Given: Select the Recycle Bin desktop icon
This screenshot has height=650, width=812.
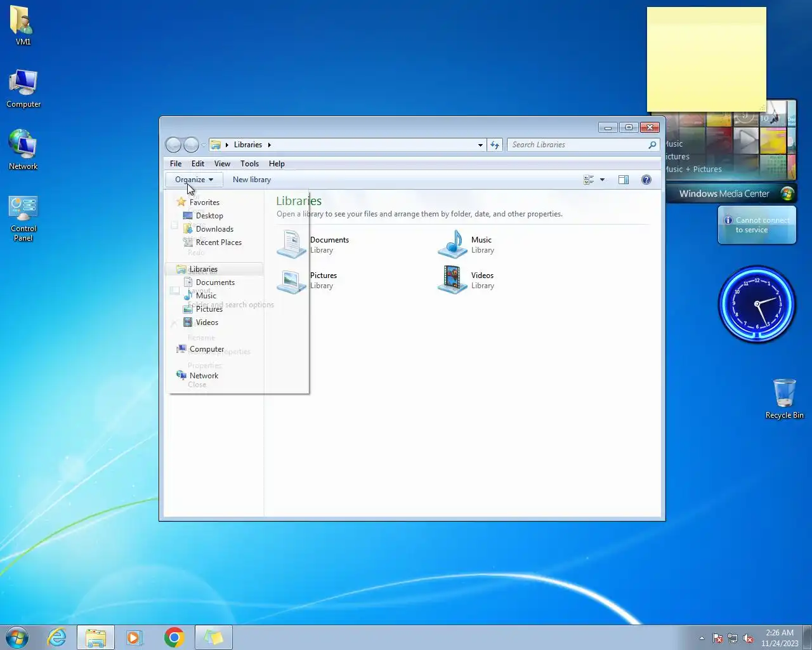Looking at the screenshot, I should pyautogui.click(x=784, y=399).
